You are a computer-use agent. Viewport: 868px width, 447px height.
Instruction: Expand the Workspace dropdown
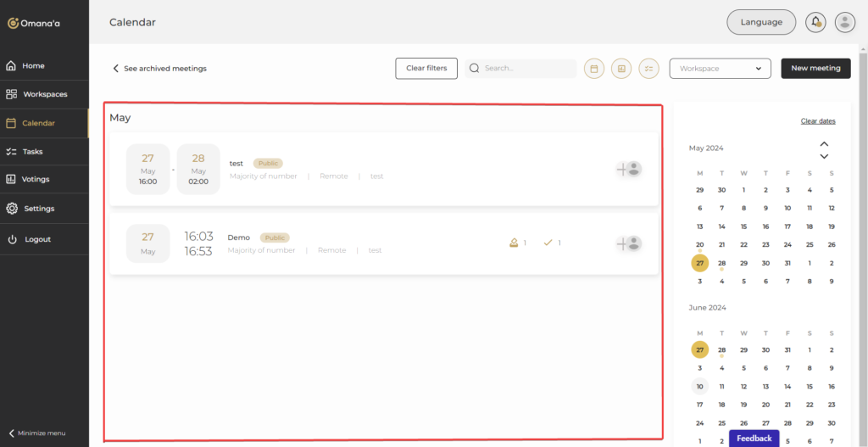pyautogui.click(x=720, y=69)
